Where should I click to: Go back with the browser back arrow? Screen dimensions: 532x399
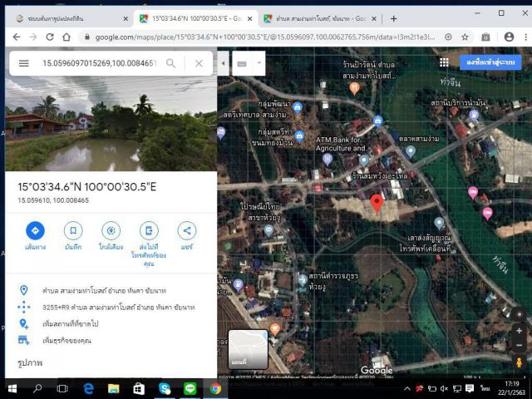[17, 37]
